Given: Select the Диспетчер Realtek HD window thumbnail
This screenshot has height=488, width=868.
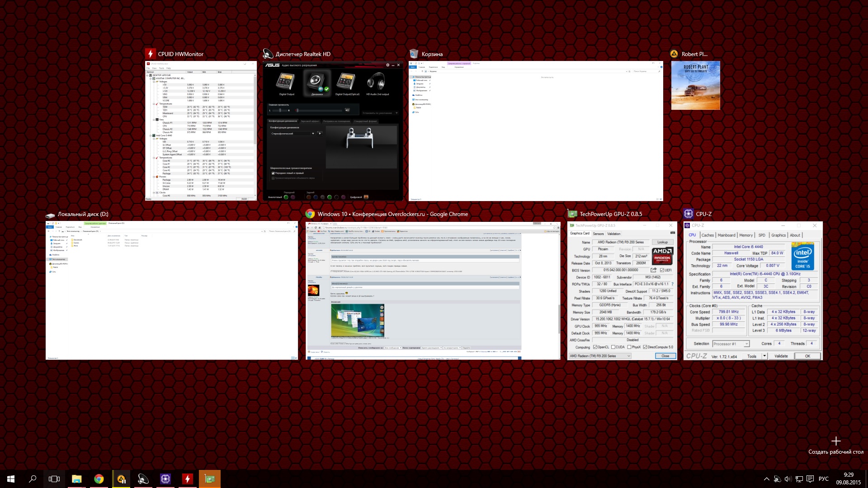Looking at the screenshot, I should point(333,131).
